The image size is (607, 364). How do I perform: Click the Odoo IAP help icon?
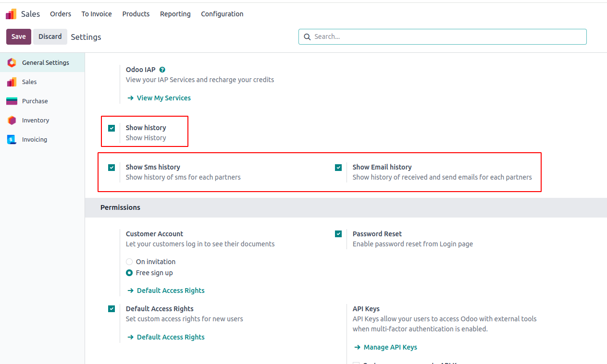(x=162, y=70)
